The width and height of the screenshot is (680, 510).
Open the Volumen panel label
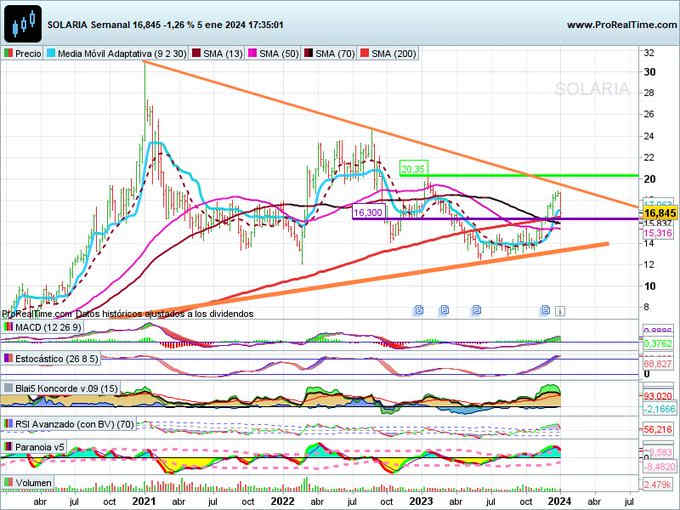coord(28,483)
